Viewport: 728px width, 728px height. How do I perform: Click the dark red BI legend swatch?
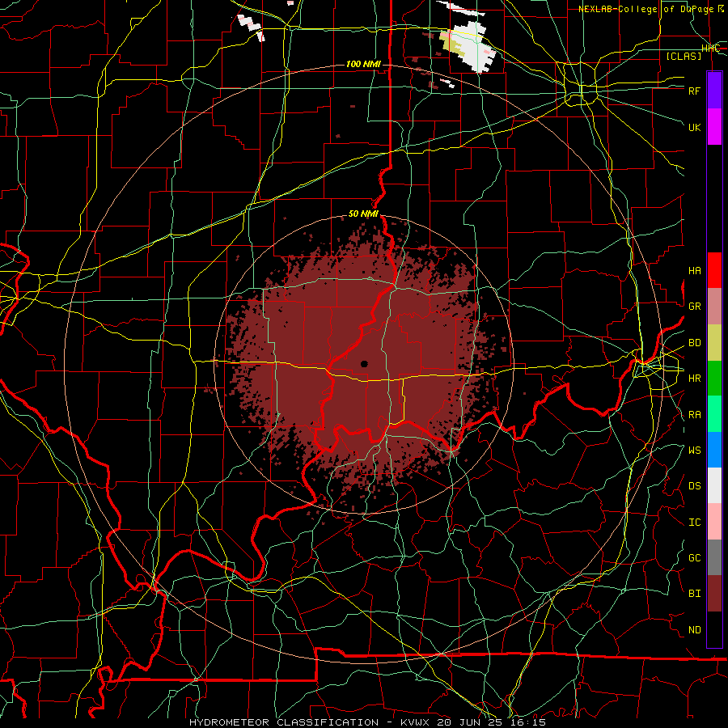(714, 594)
